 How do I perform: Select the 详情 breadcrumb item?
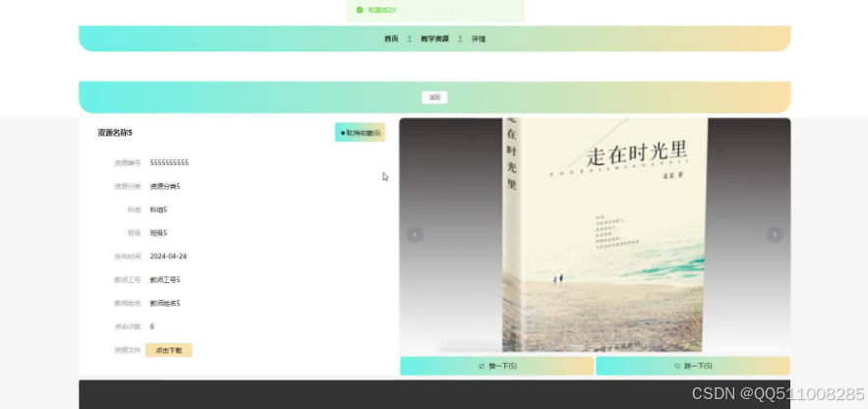point(479,38)
